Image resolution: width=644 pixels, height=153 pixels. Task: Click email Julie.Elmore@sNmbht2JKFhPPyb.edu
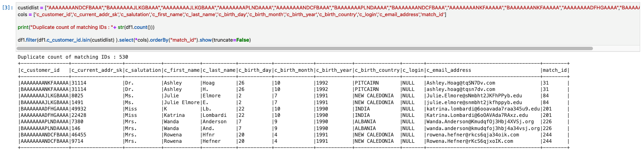click(x=474, y=96)
